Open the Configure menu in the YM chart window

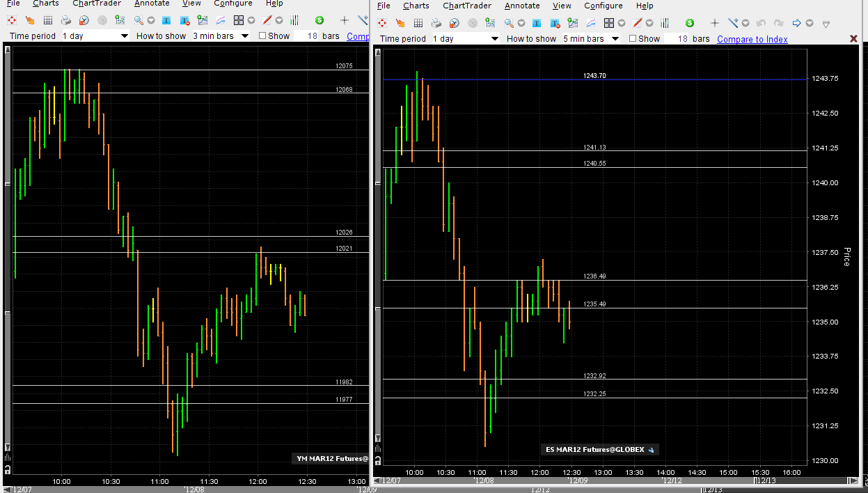pyautogui.click(x=232, y=3)
